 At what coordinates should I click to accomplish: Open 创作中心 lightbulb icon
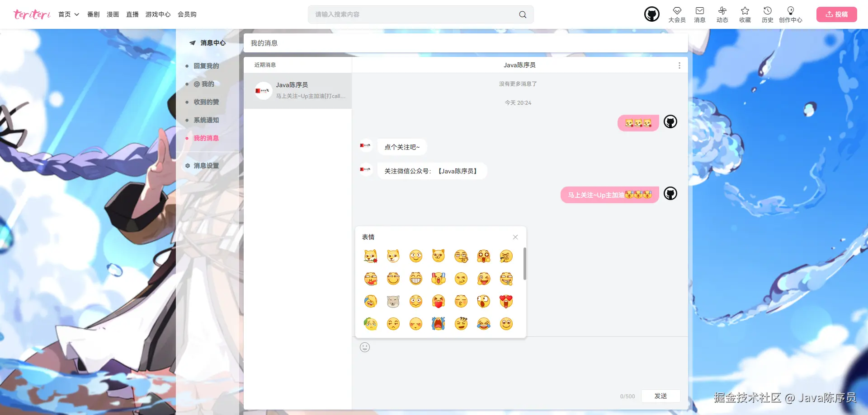pos(791,14)
